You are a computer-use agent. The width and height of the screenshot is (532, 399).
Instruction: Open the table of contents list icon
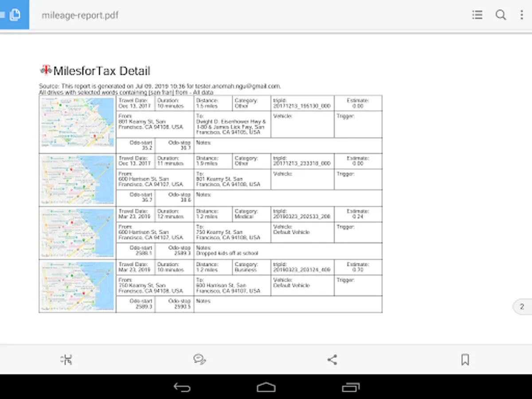[x=477, y=15]
